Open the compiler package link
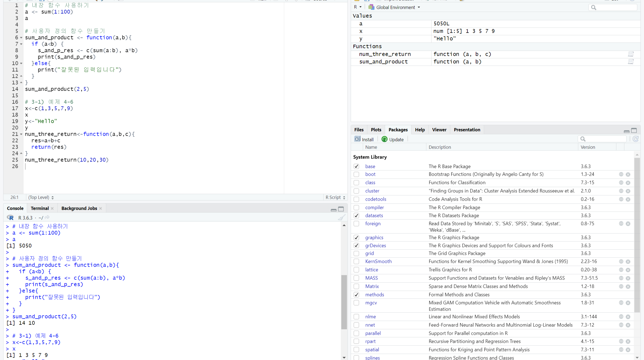This screenshot has width=644, height=360. pos(374,208)
